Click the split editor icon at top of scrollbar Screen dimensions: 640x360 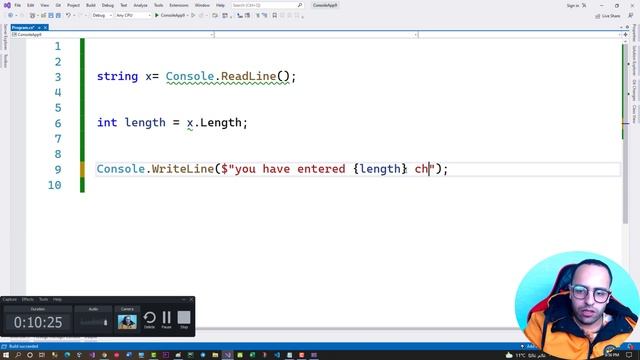625,35
